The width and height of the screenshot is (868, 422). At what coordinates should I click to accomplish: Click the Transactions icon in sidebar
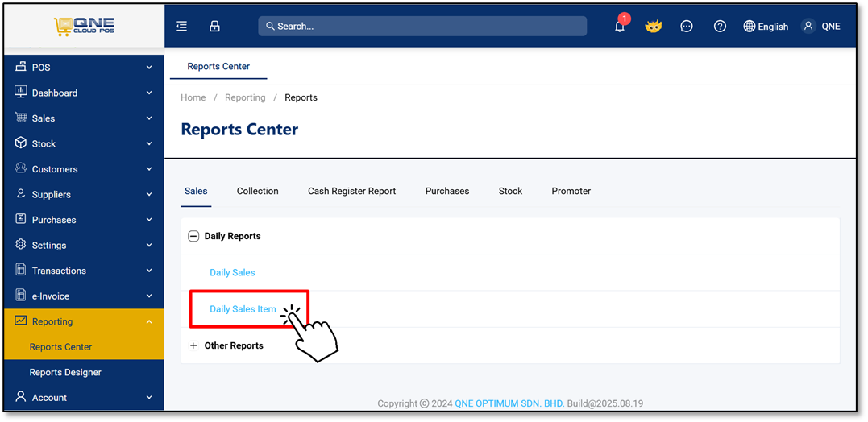(x=20, y=270)
